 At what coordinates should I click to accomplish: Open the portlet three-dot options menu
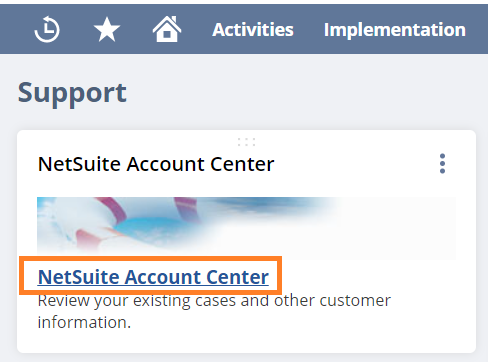point(442,163)
